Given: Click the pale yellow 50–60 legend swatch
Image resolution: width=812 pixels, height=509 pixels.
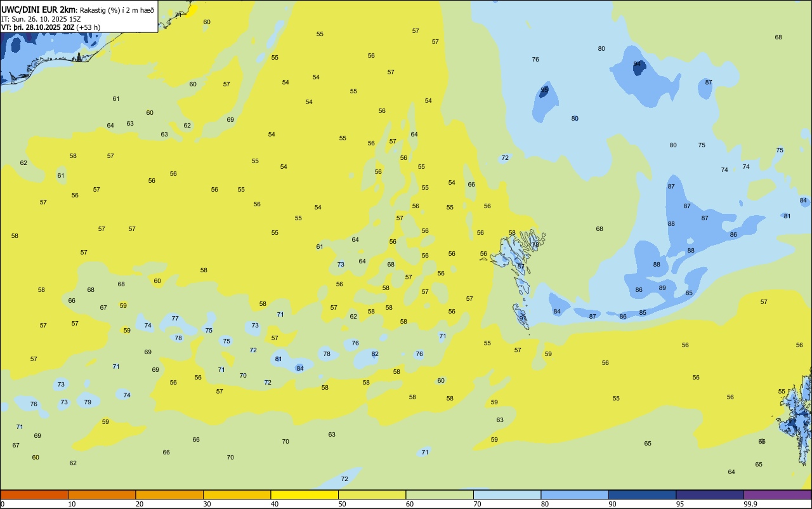Looking at the screenshot, I should (372, 494).
